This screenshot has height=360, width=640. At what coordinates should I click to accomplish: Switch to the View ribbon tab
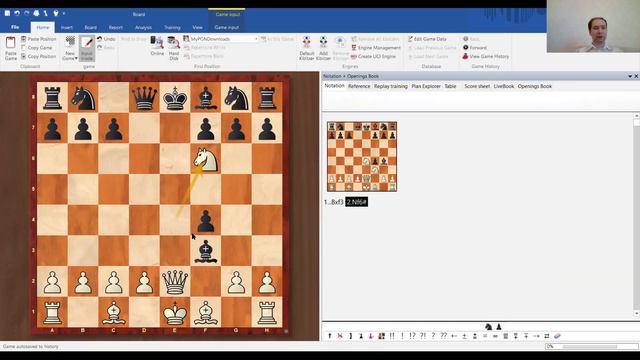[x=198, y=27]
